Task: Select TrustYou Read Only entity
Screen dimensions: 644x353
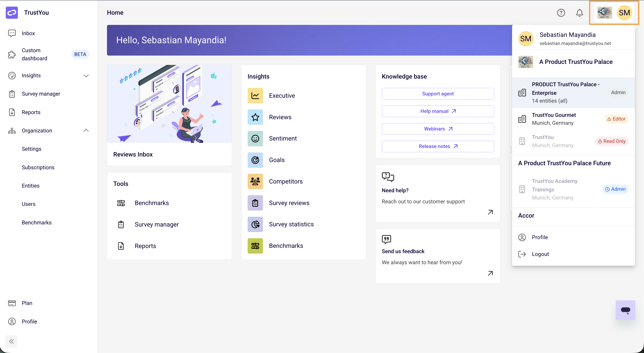Action: pos(573,141)
